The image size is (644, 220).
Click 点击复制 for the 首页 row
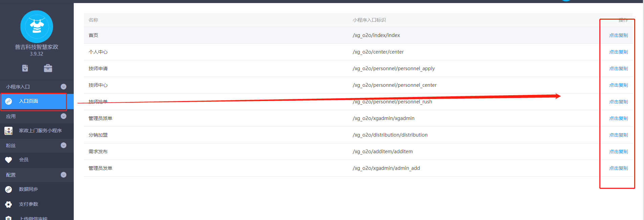tap(618, 35)
